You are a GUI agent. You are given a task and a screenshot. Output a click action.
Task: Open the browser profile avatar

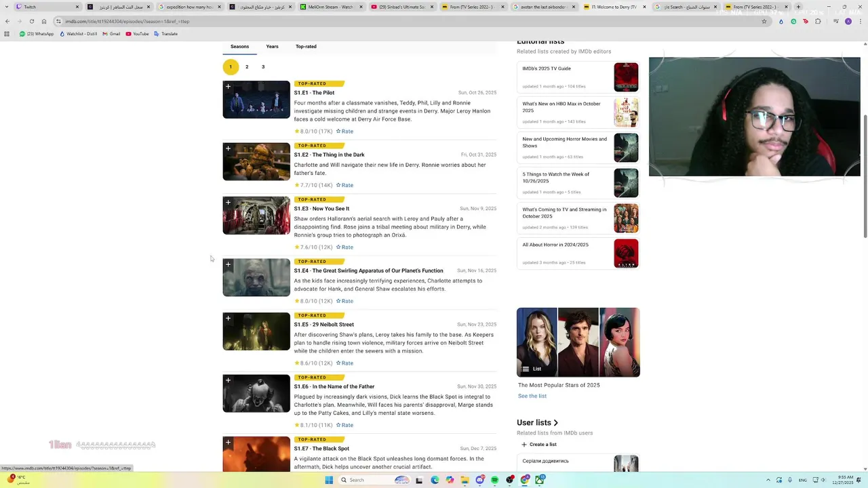pos(848,21)
